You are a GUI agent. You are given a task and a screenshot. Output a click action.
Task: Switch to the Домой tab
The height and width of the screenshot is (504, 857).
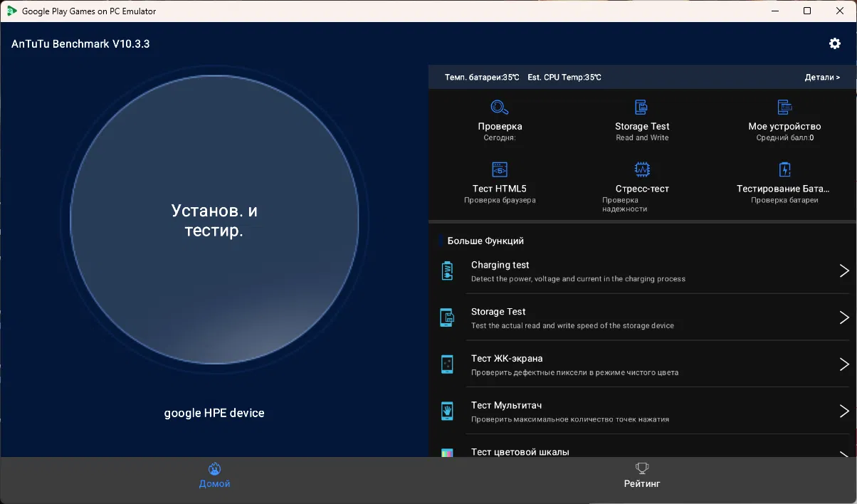tap(214, 476)
